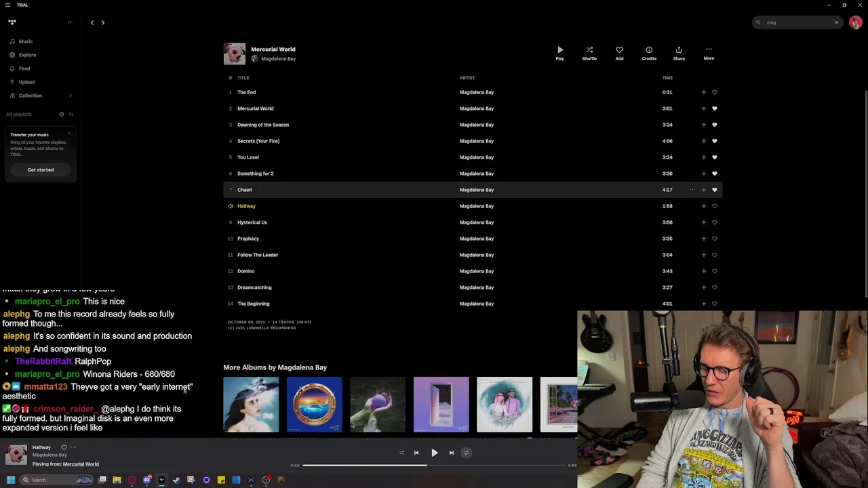Screen dimensions: 868x488
Task: Open Steam from the taskbar
Action: [x=176, y=480]
